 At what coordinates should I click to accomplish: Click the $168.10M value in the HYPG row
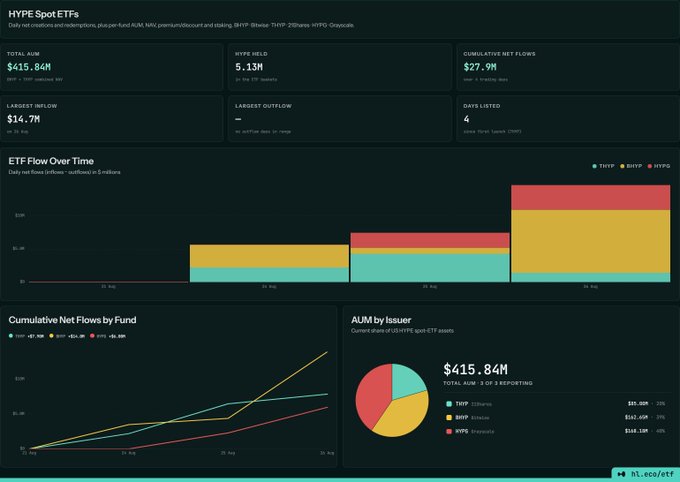(x=636, y=431)
